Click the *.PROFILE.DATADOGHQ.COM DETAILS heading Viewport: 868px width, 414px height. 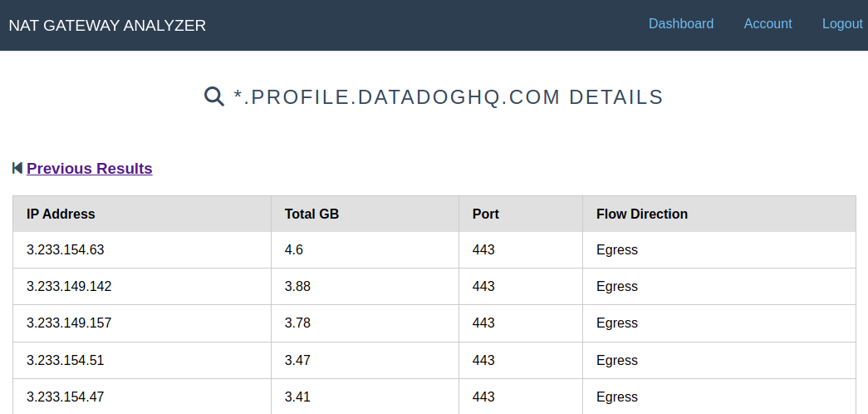[x=449, y=97]
